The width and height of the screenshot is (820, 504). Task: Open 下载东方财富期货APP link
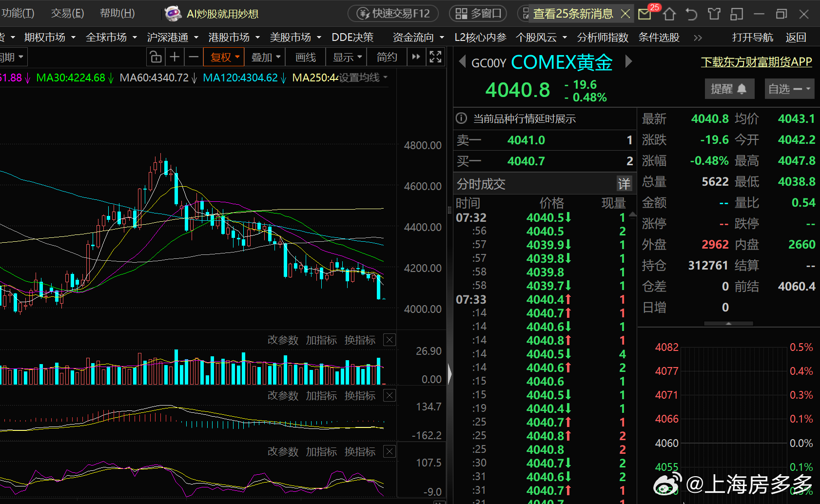[756, 62]
